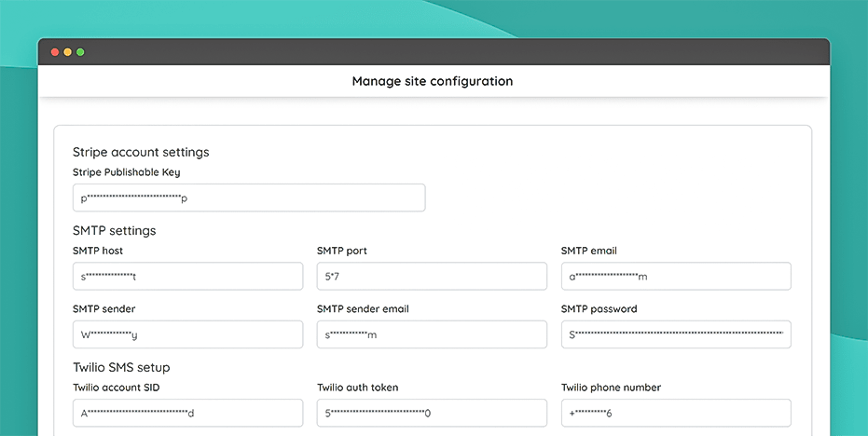Click the 'SMTP settings' section heading
Screen dimensions: 868x436
pyautogui.click(x=115, y=231)
